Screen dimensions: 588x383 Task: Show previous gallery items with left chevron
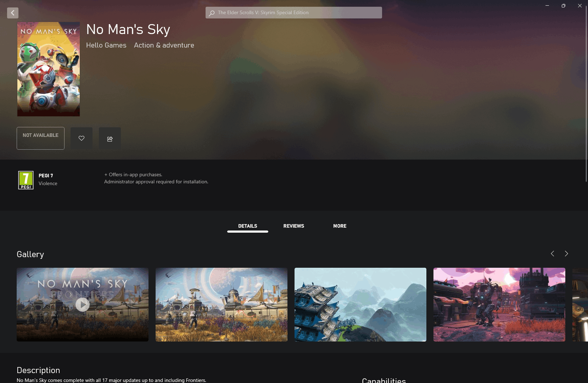[553, 254]
